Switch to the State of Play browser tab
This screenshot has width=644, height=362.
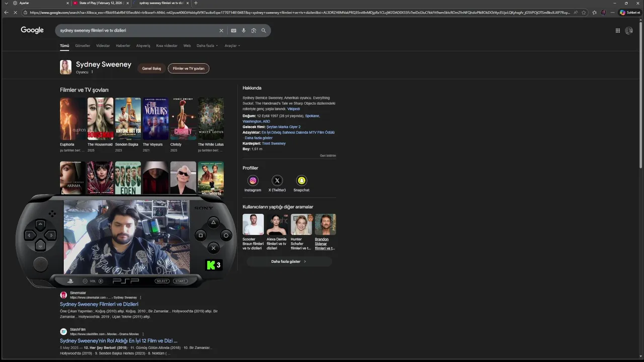[101, 3]
